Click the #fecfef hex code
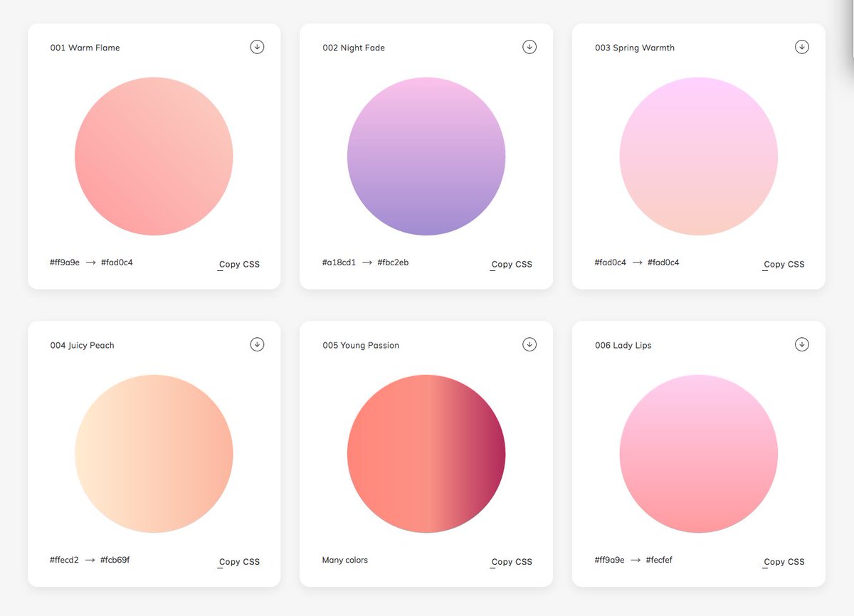Screen dimensions: 854x616 point(659,560)
